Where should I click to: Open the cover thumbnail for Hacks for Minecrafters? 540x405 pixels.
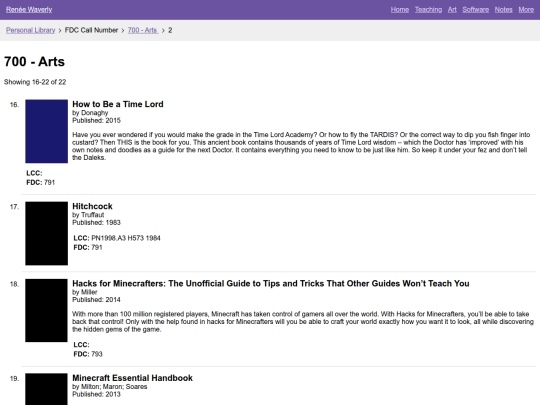[x=46, y=311]
